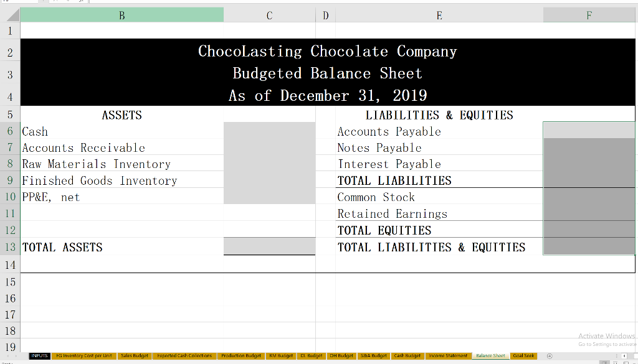Click the As of December 31, 2019 cell
Viewport: 638px width, 364px height.
pyautogui.click(x=328, y=95)
